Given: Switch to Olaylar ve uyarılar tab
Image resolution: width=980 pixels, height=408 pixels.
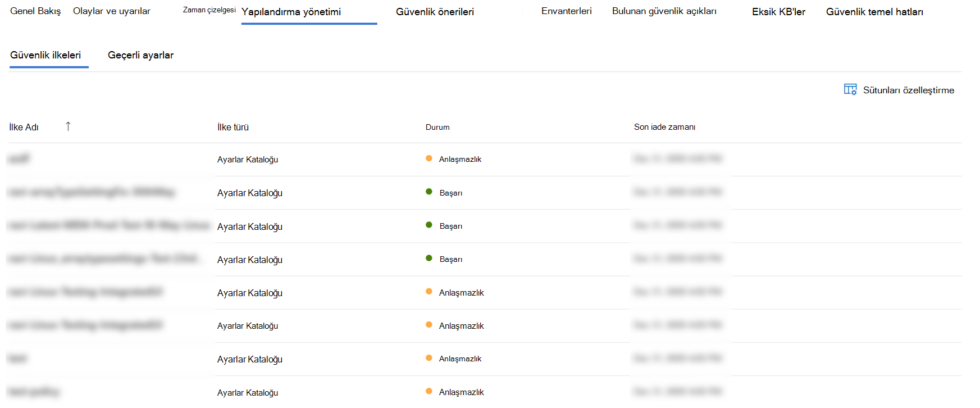Looking at the screenshot, I should pos(112,11).
